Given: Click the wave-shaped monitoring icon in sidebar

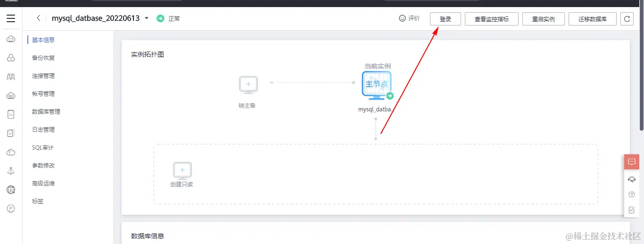Looking at the screenshot, I should point(11,76).
